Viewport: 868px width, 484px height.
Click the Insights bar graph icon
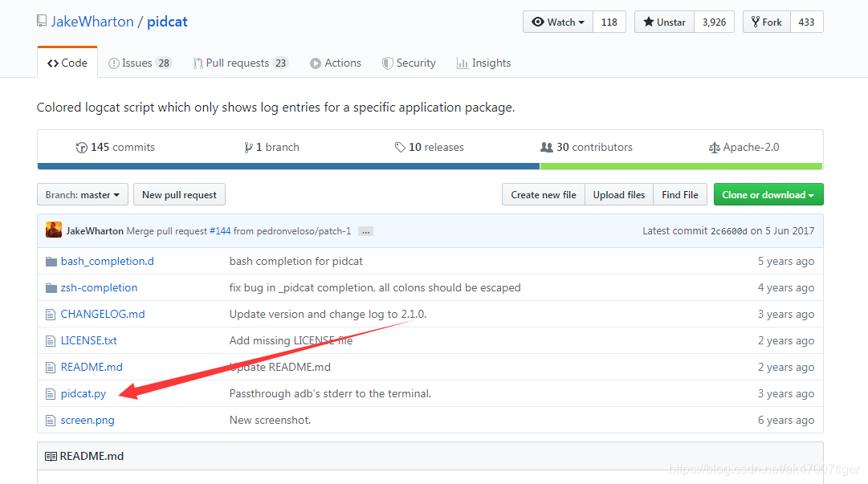pyautogui.click(x=463, y=63)
